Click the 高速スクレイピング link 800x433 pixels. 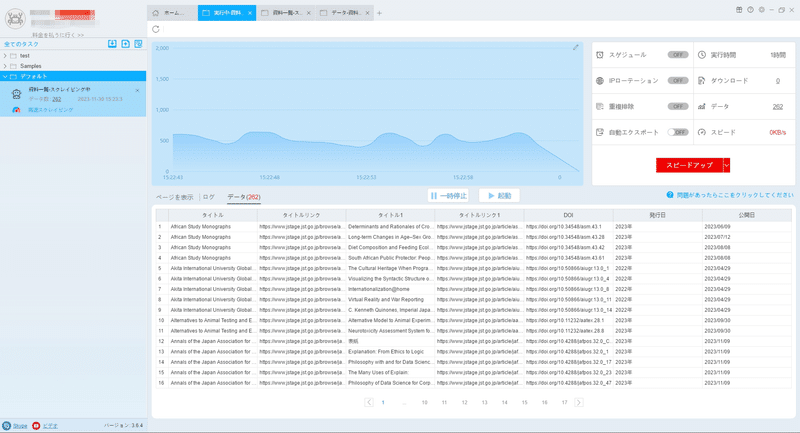click(51, 110)
